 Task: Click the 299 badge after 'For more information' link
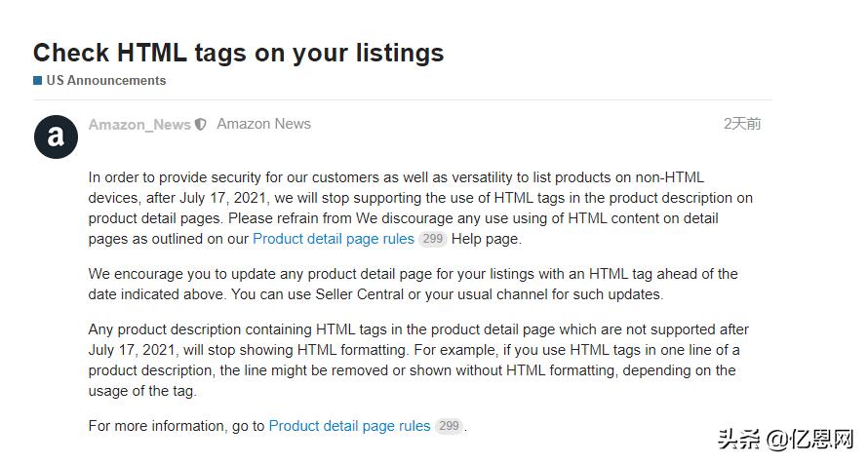pyautogui.click(x=449, y=426)
